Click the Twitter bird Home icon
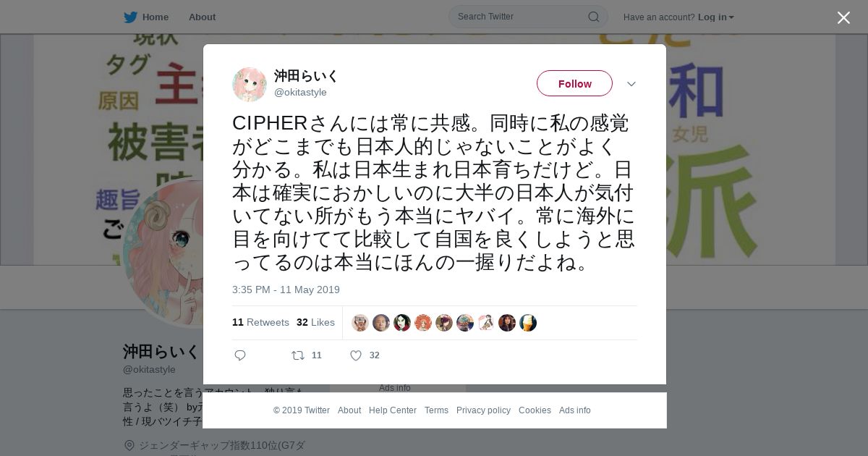 130,17
